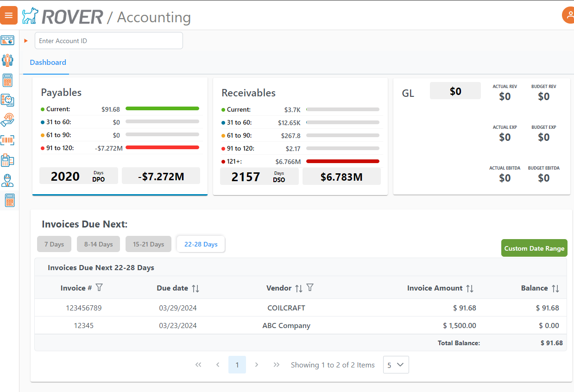This screenshot has height=392, width=574.
Task: Click the Custom Date Range button
Action: [x=534, y=248]
